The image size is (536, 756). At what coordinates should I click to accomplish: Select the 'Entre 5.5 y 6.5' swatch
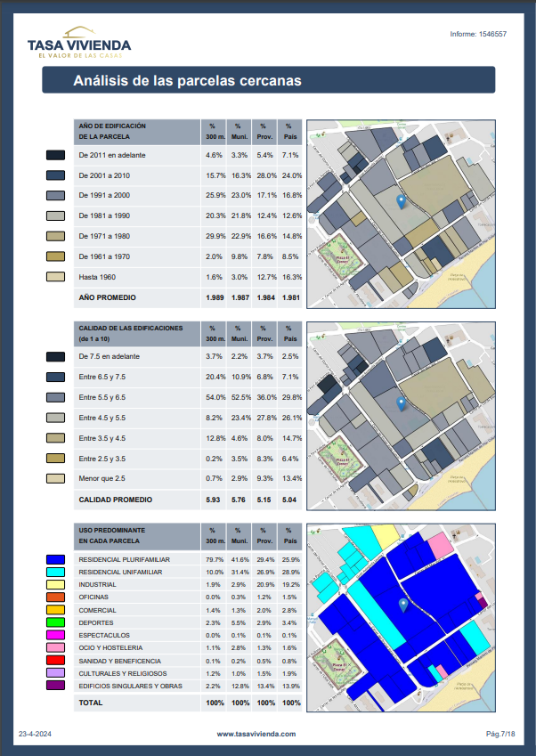(x=55, y=397)
